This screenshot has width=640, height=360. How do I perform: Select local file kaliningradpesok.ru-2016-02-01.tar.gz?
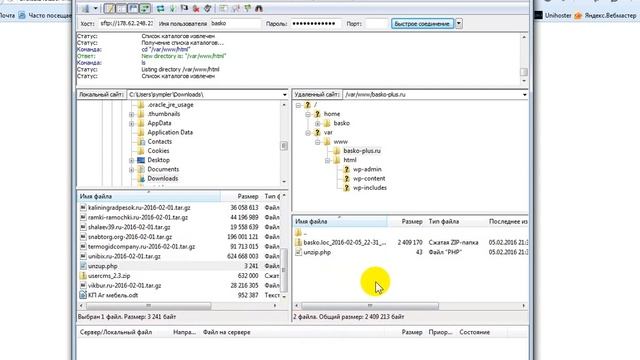pyautogui.click(x=139, y=208)
